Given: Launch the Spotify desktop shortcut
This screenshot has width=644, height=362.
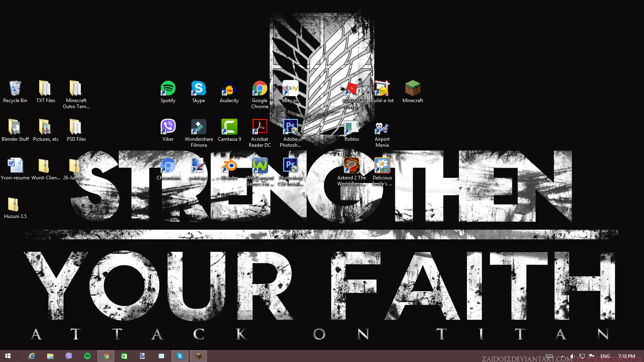Looking at the screenshot, I should pos(168,92).
